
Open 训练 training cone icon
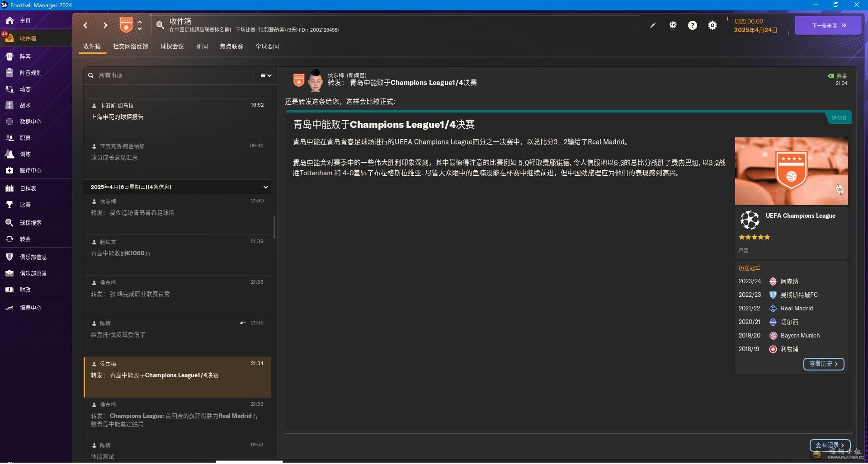pos(9,154)
